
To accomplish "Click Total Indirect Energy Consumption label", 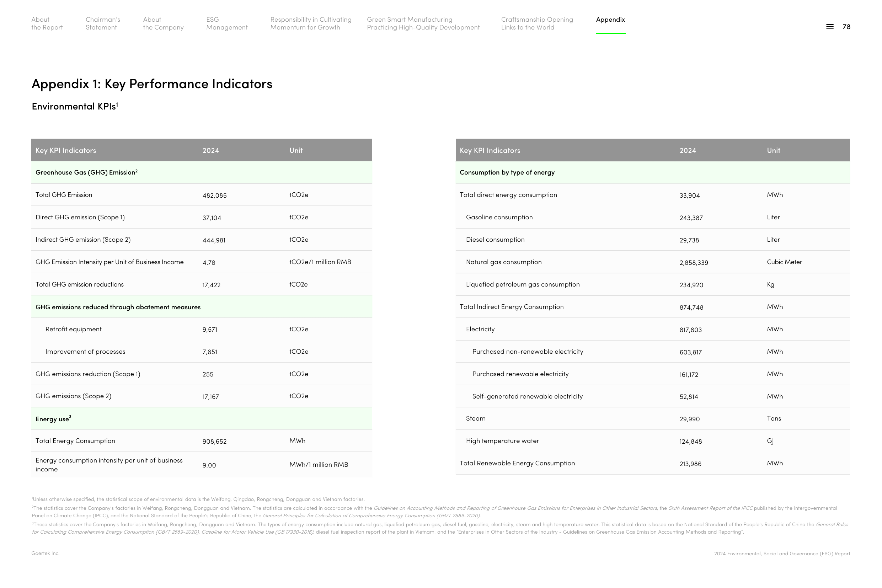I will coord(512,307).
